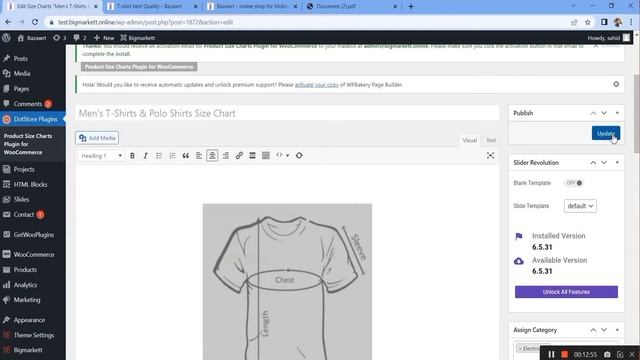This screenshot has width=640, height=360.
Task: Align text right
Action: [226, 156]
